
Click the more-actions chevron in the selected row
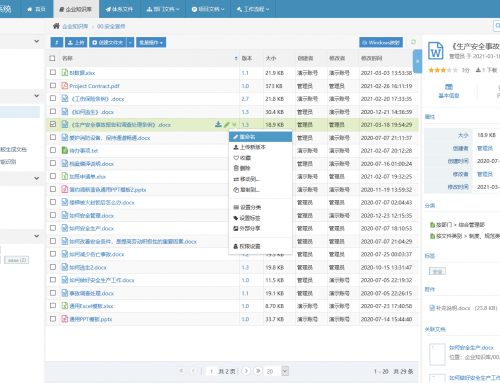click(x=234, y=125)
